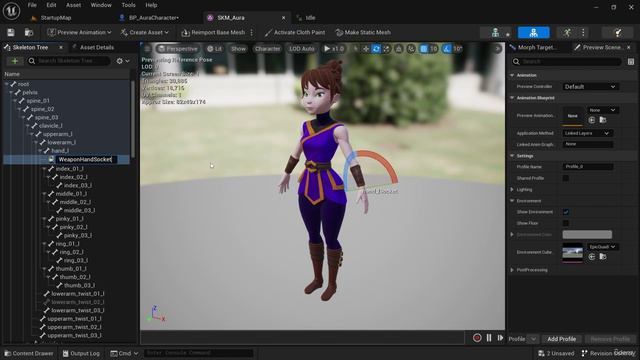The height and width of the screenshot is (360, 640).
Task: Enable the Shared Profile checkbox
Action: (566, 178)
